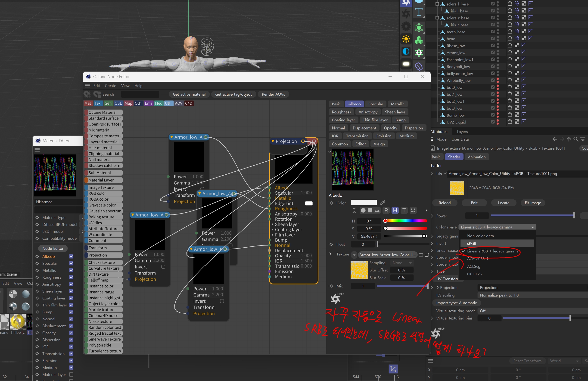The height and width of the screenshot is (381, 588).
Task: Enable the Material layer checkbox
Action: [71, 375]
